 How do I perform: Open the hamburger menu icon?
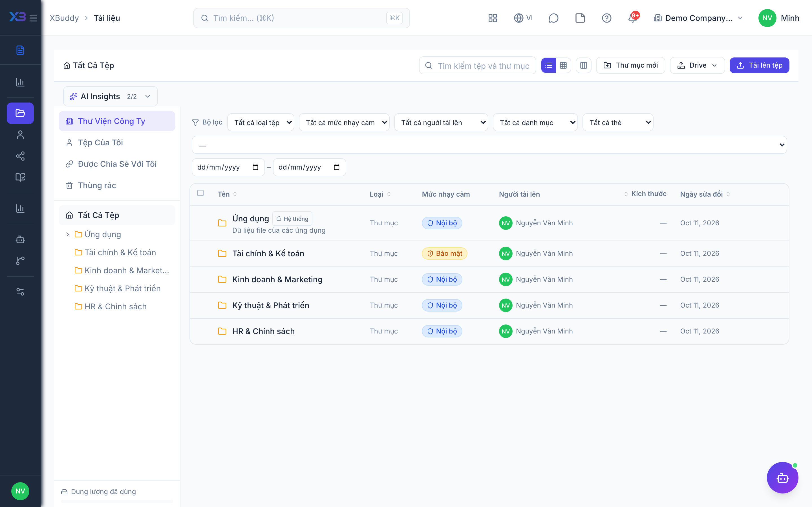pos(33,18)
